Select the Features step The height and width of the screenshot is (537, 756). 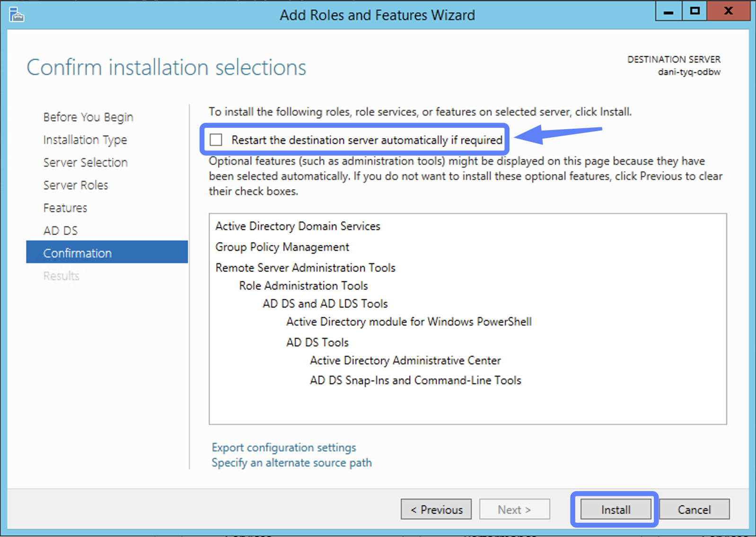tap(65, 208)
